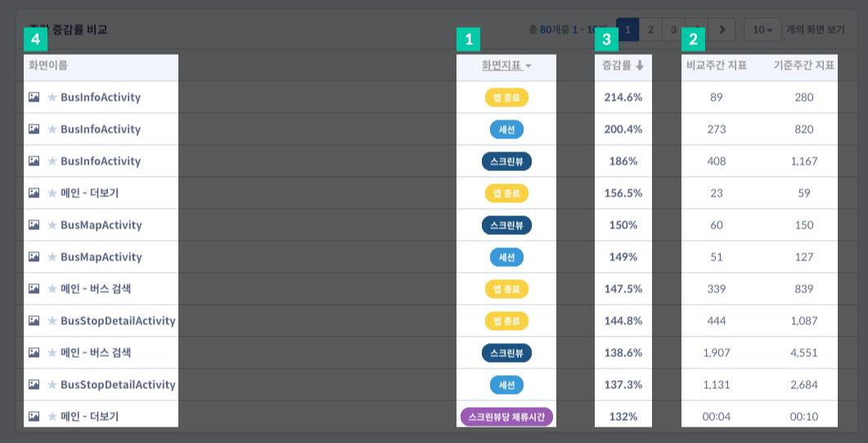Open image icon for 메인 - 버스 검색 147.5% row

[x=34, y=288]
